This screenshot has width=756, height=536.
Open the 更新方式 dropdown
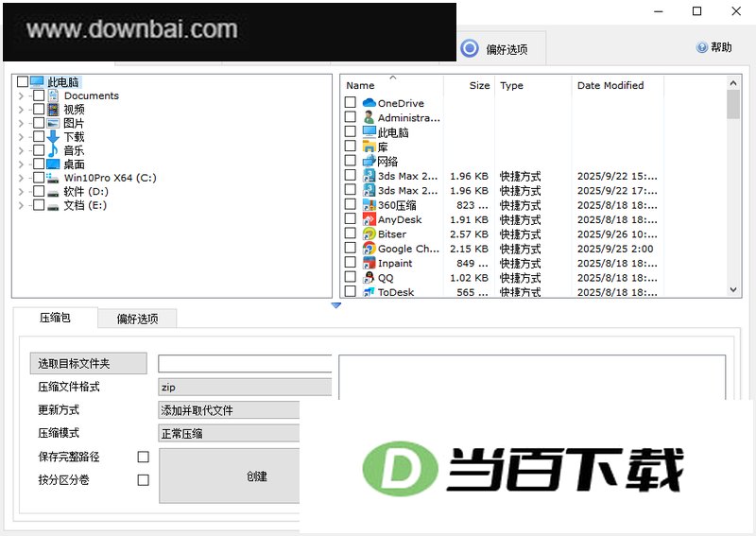coord(229,410)
